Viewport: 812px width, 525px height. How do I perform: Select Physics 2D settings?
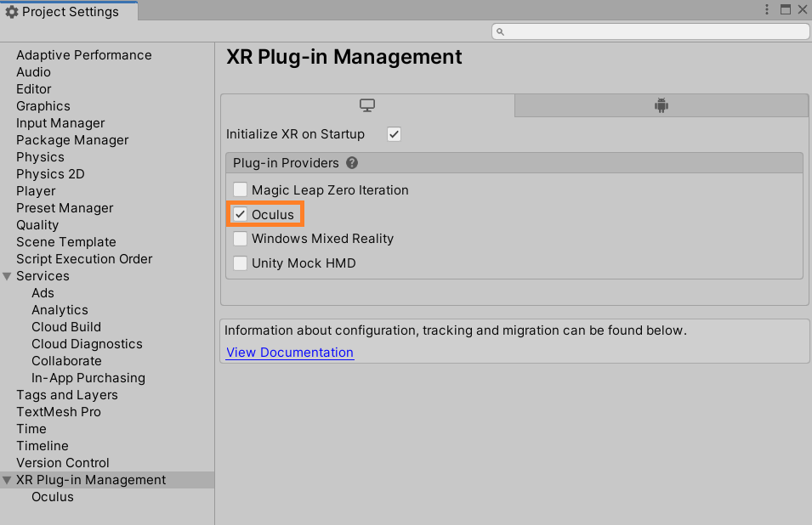[50, 174]
